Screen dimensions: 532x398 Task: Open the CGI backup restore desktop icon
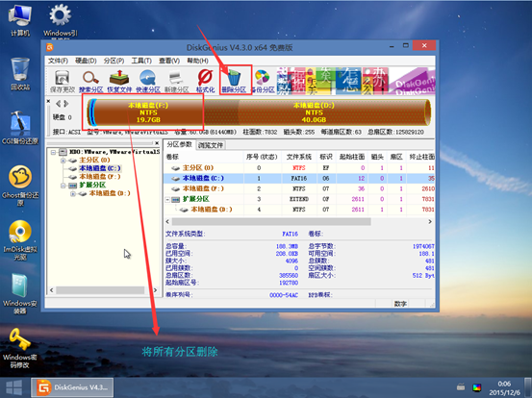coord(20,128)
